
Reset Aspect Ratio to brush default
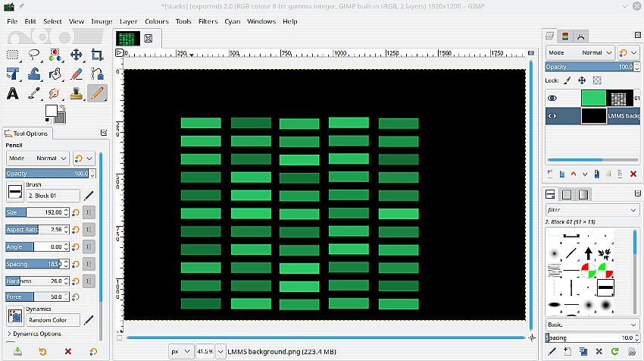point(76,230)
